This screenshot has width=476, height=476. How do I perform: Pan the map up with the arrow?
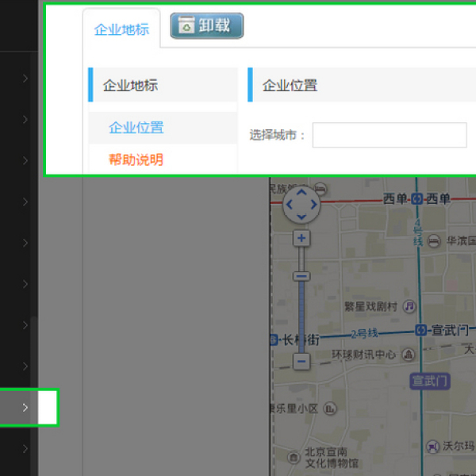coord(301,193)
